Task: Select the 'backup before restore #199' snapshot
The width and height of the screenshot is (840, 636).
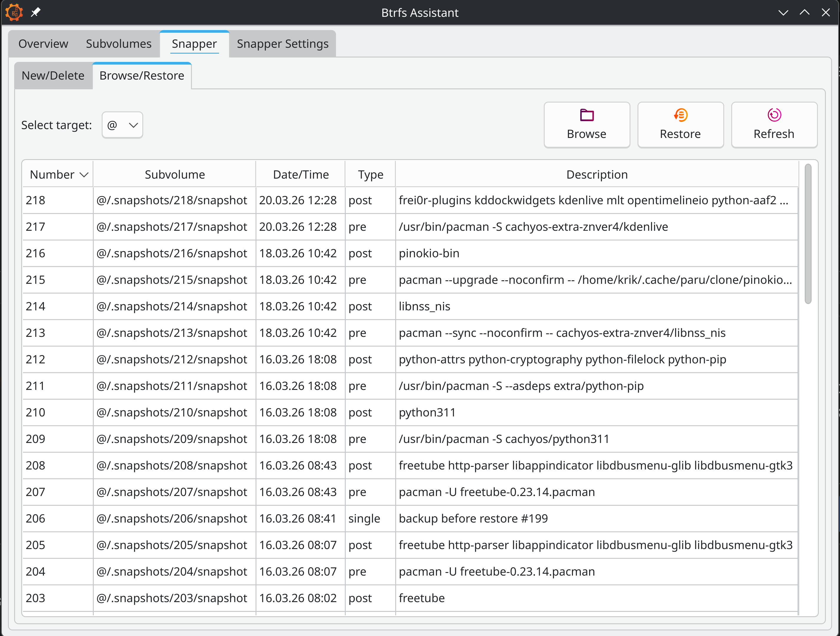Action: (473, 519)
